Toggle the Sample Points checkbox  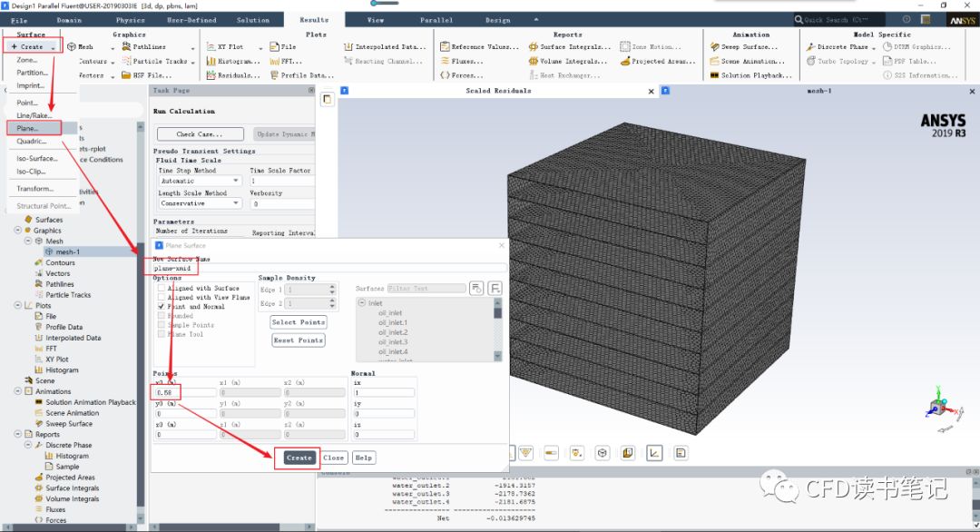click(x=162, y=325)
